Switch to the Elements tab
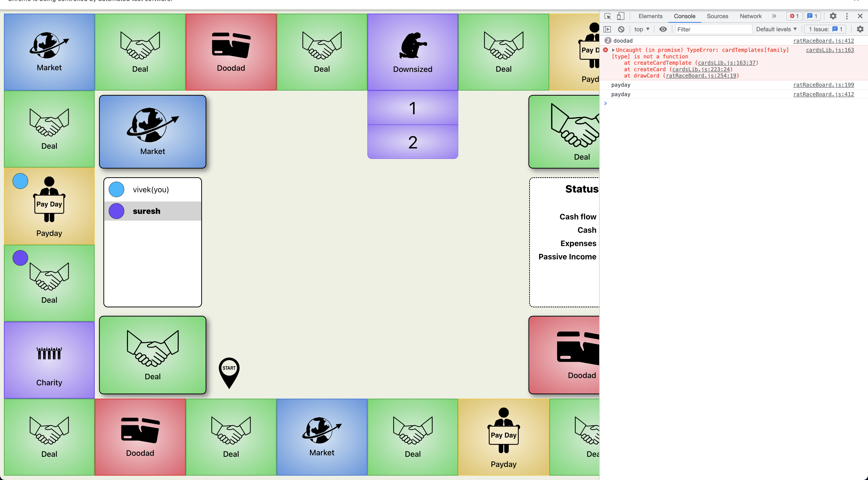The height and width of the screenshot is (480, 868). pyautogui.click(x=650, y=16)
